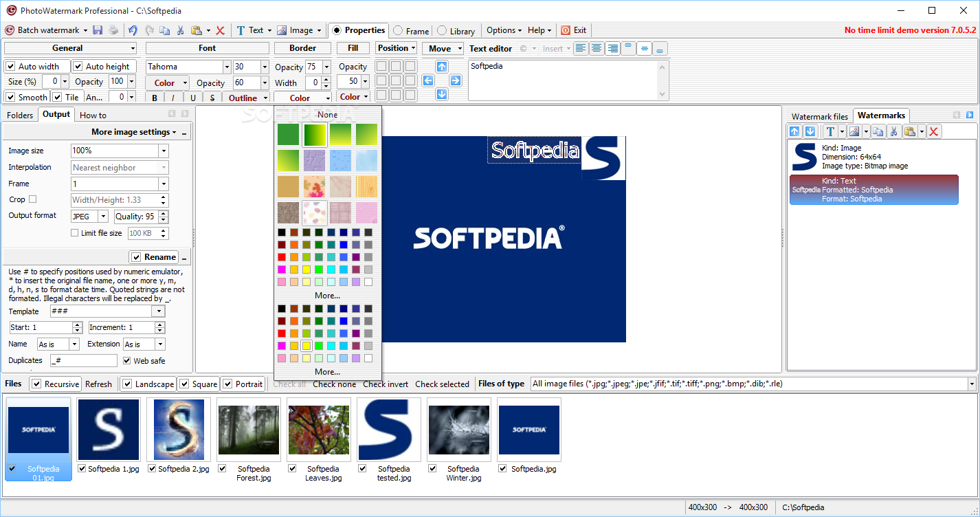Center-align text in the Text editor
Image resolution: width=980 pixels, height=517 pixels.
[x=597, y=48]
